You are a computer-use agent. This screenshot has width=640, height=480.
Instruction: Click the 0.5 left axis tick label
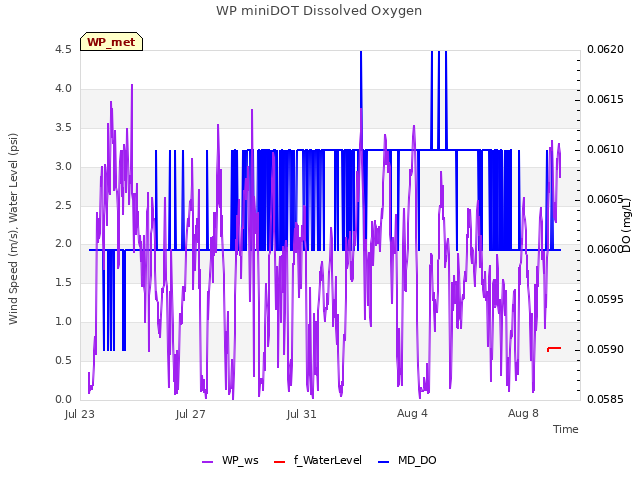click(63, 360)
